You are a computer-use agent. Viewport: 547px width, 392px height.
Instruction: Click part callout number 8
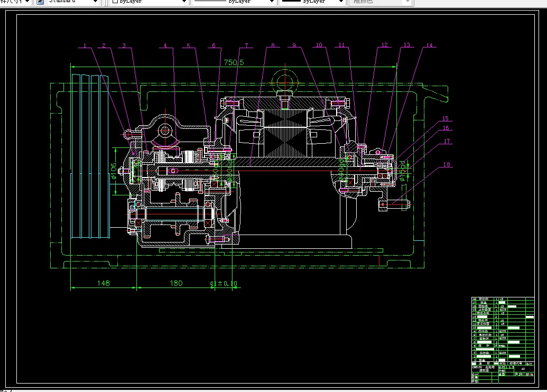click(x=273, y=46)
